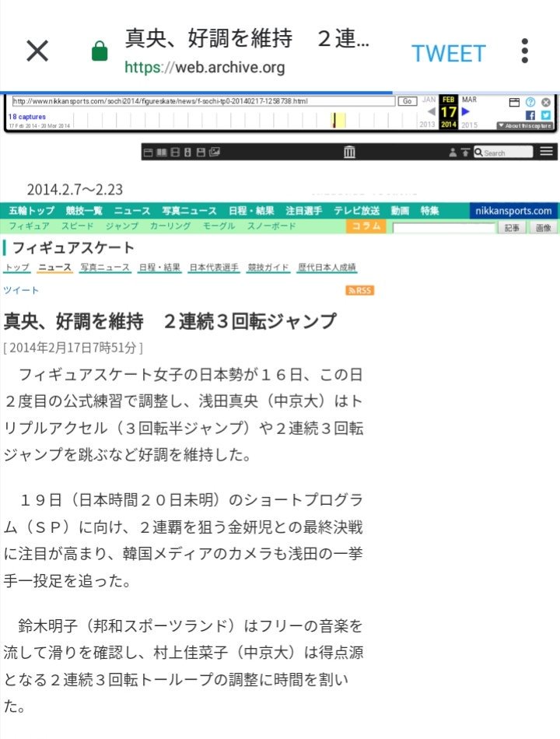
Task: Close the browser tab with X icon
Action: click(37, 51)
